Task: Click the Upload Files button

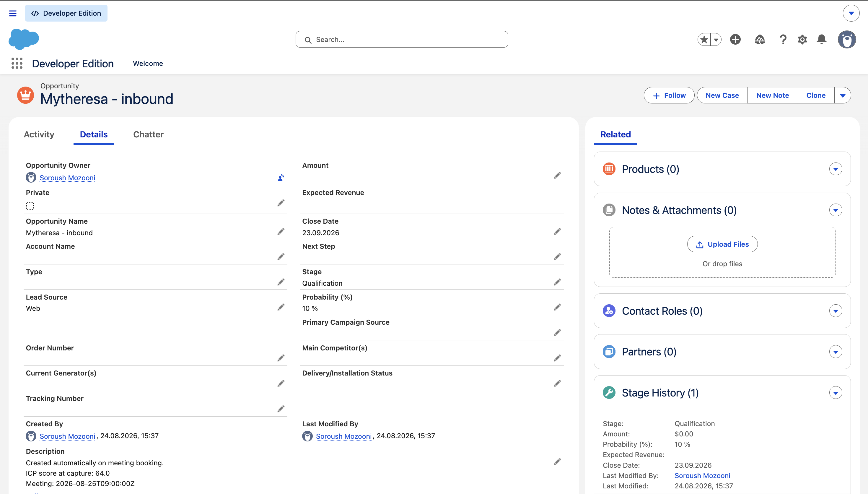Action: pyautogui.click(x=722, y=244)
